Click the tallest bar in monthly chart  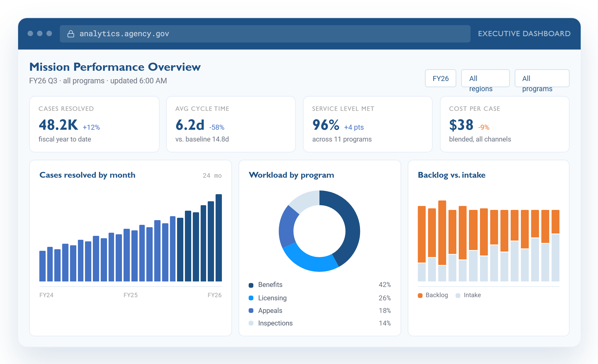[219, 238]
